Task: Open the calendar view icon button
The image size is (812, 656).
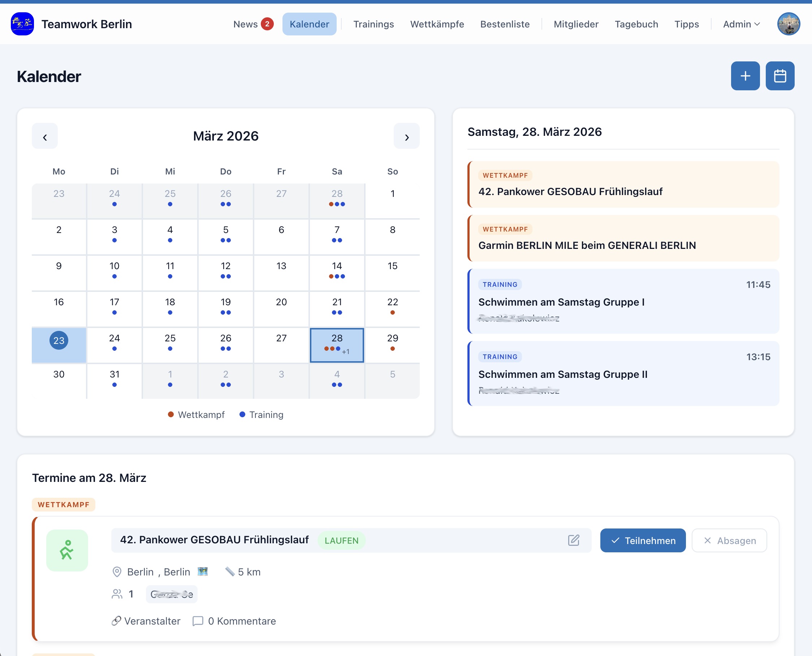Action: click(779, 76)
